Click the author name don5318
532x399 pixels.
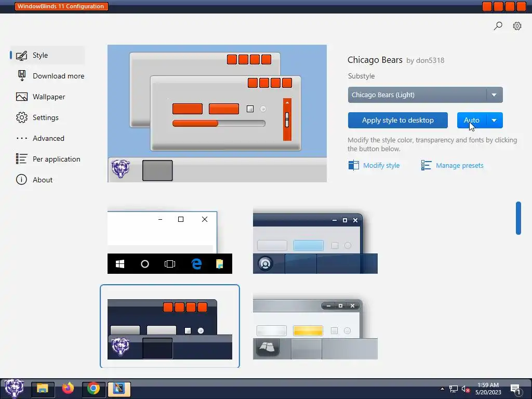[430, 60]
